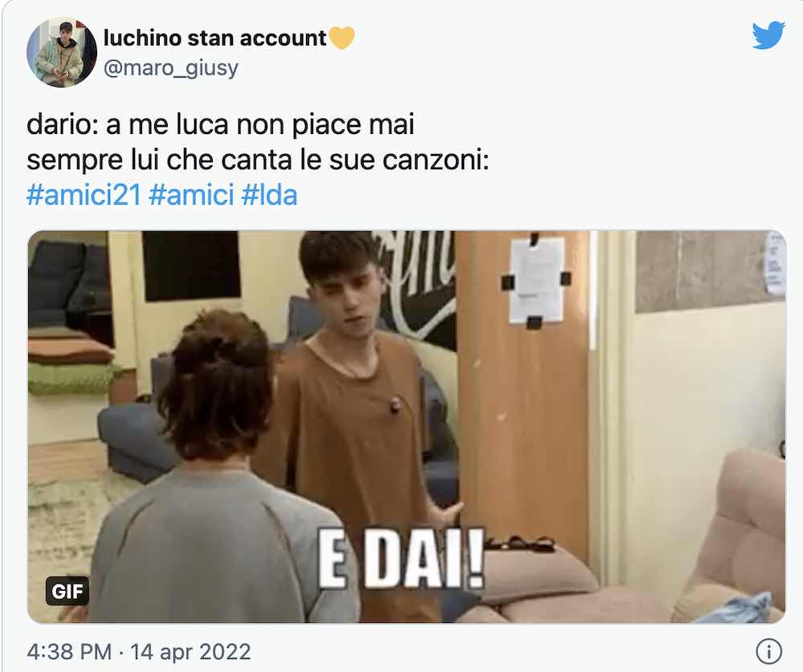The image size is (803, 672).
Task: Click the E DAI! caption in GIF
Action: pos(401,558)
